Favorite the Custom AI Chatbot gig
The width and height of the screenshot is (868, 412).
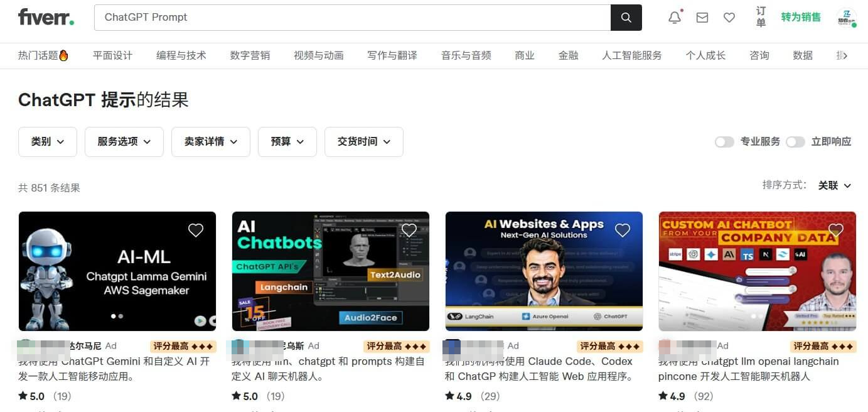point(836,230)
